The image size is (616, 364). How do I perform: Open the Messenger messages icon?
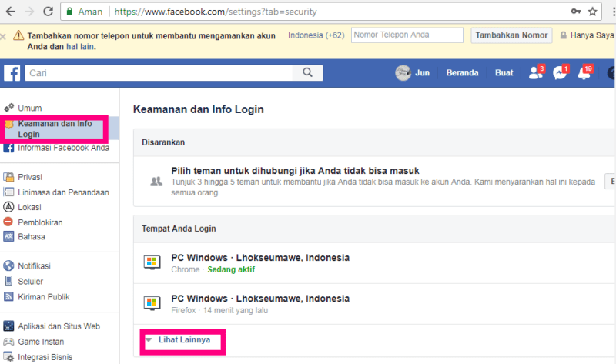(560, 72)
